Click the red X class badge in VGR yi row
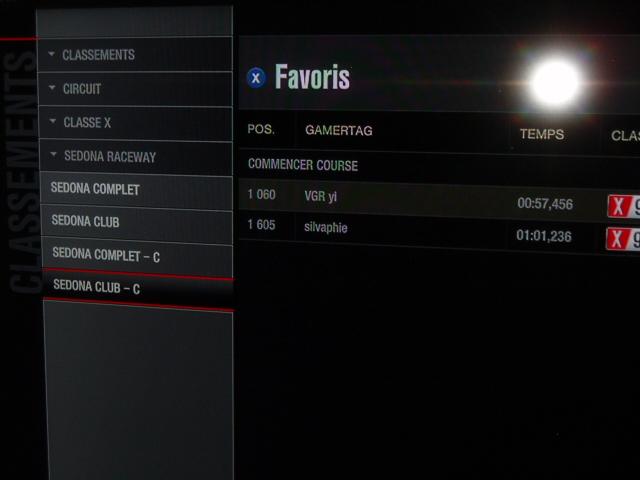 point(619,207)
